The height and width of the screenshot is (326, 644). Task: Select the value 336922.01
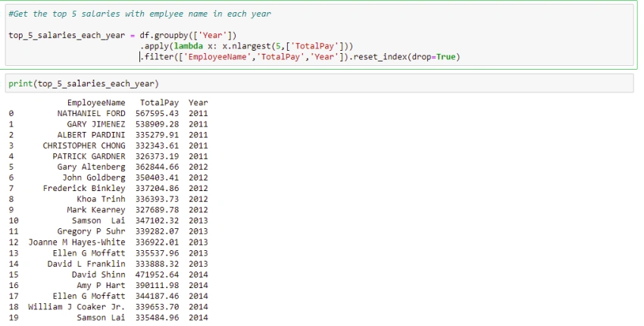[158, 242]
